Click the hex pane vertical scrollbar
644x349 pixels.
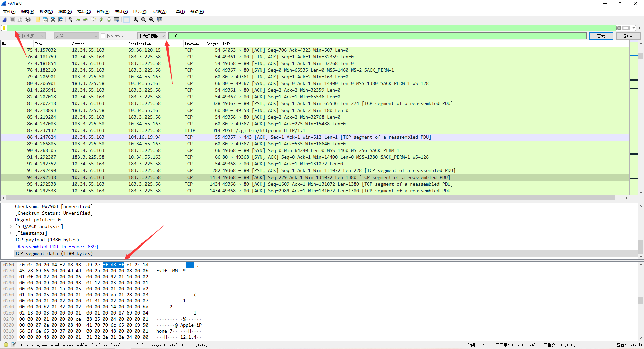tap(641, 301)
